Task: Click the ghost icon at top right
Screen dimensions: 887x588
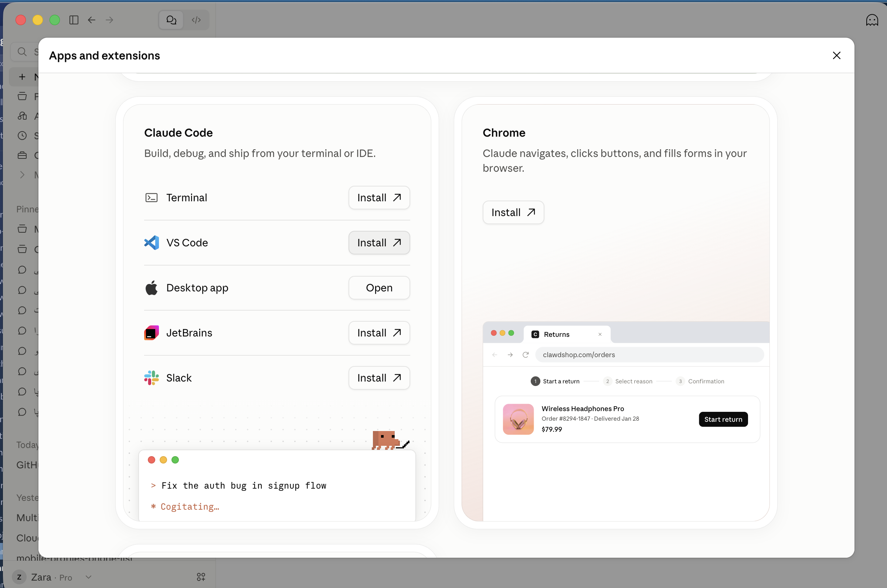Action: point(872,20)
